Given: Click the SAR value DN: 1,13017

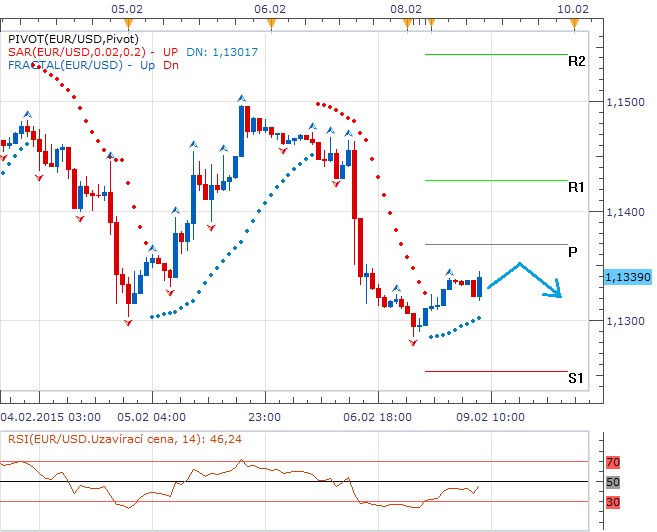Looking at the screenshot, I should pyautogui.click(x=222, y=52).
